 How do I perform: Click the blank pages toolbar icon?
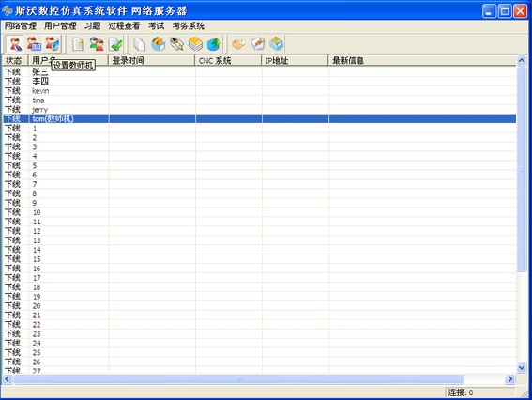tap(140, 44)
